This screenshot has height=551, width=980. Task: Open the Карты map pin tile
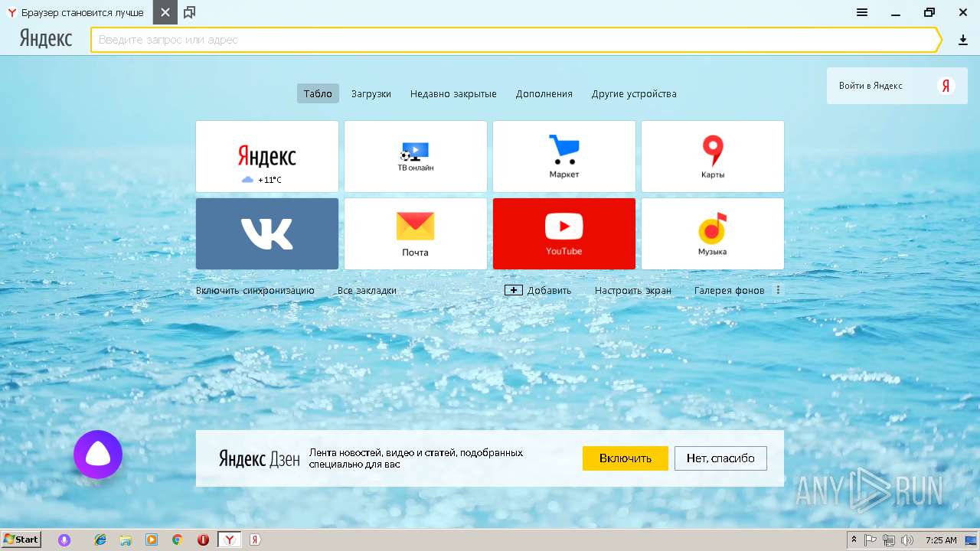click(713, 156)
